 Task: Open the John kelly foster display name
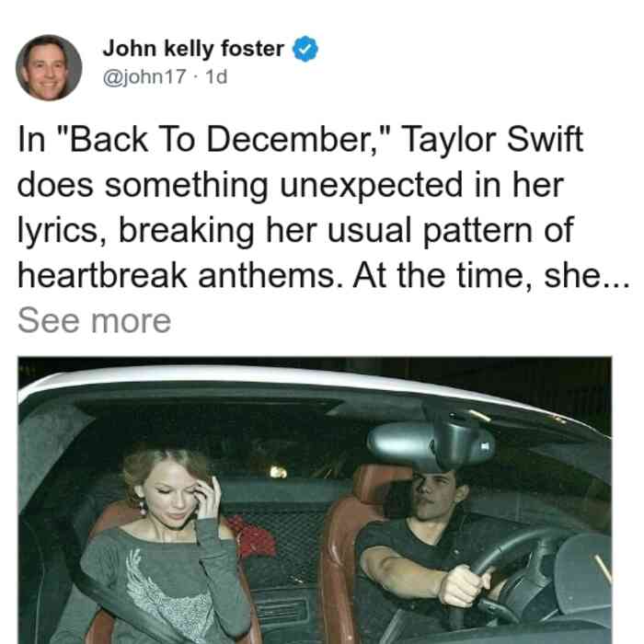pyautogui.click(x=193, y=49)
